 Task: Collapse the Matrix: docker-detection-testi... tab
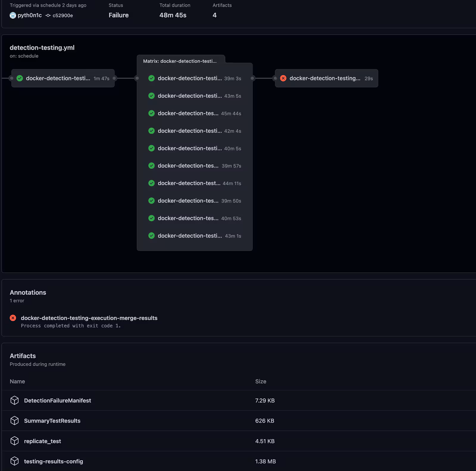pos(180,61)
